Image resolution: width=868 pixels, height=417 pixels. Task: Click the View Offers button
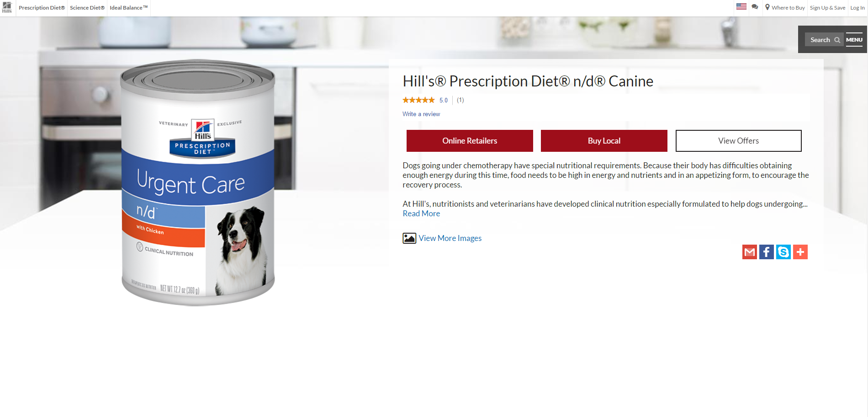(738, 141)
